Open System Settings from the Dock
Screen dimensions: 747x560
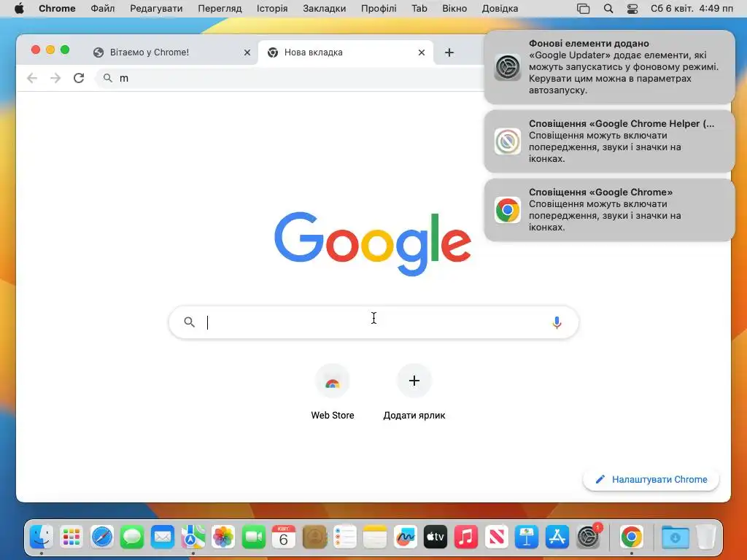click(x=588, y=537)
